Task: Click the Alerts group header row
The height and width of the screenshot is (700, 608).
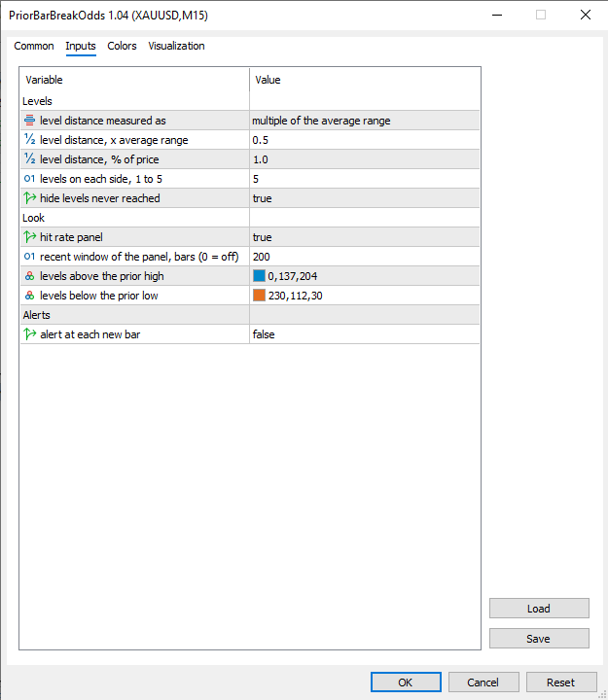Action: click(250, 315)
